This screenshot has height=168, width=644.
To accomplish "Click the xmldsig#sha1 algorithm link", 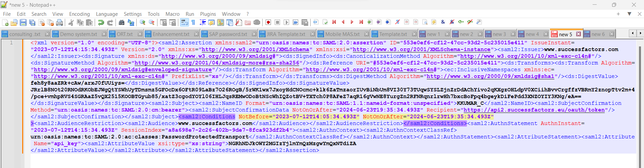I will [491, 76].
